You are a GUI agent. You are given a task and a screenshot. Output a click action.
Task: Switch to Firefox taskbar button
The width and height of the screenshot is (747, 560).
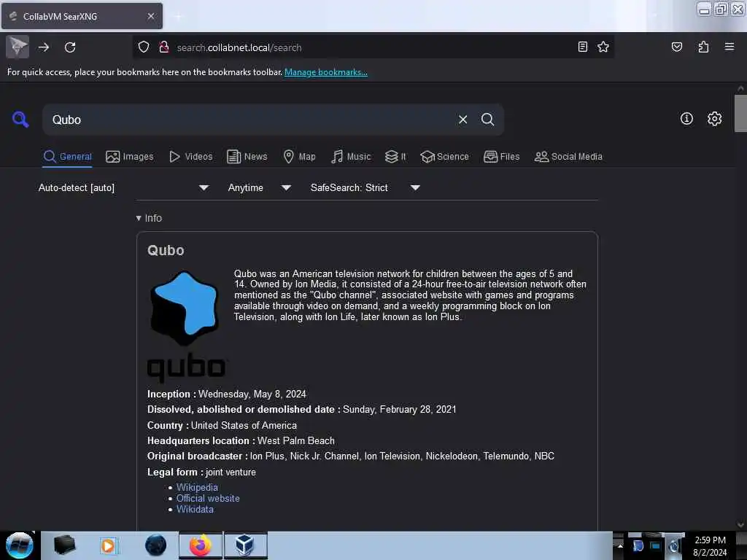coord(201,545)
